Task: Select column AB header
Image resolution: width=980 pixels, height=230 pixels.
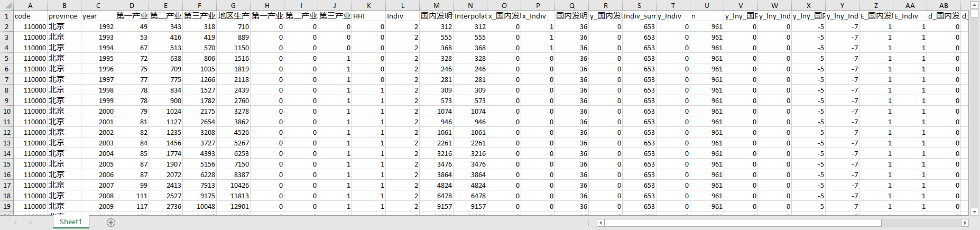Action: [944, 5]
